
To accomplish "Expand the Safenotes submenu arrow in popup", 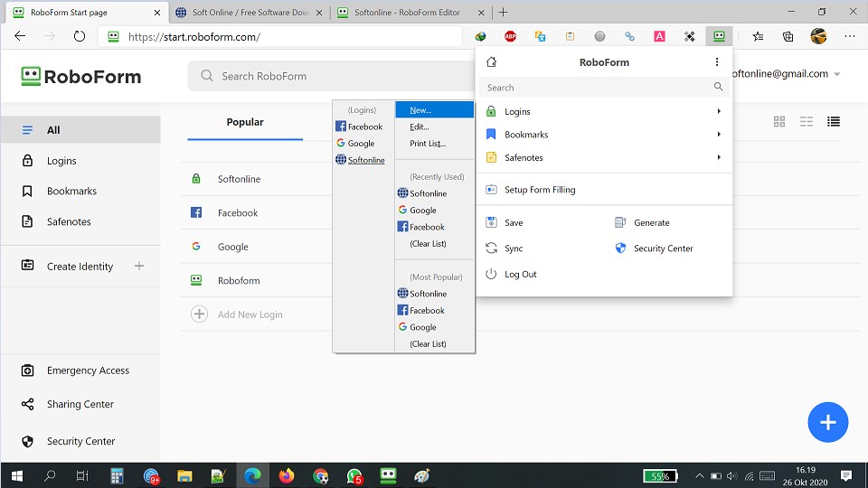I will click(719, 157).
